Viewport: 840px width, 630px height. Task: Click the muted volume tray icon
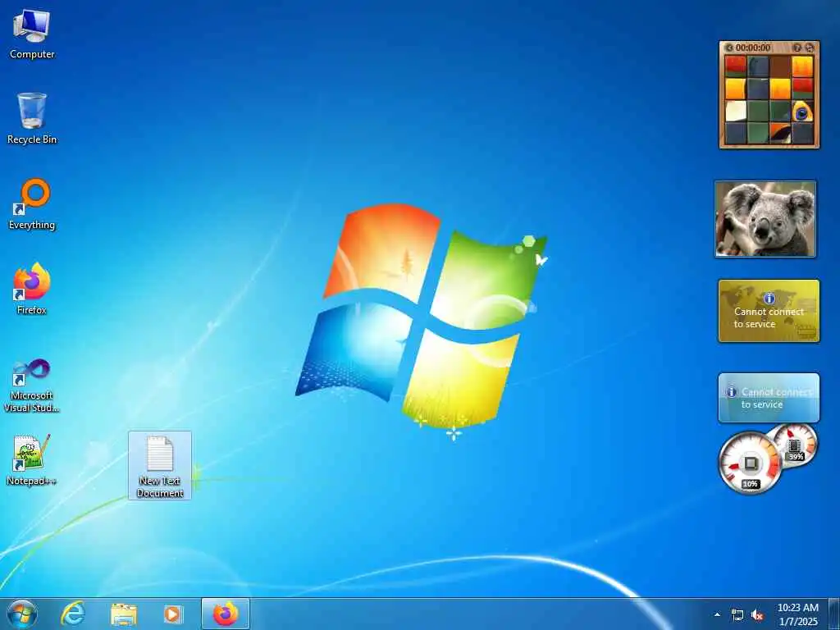757,615
